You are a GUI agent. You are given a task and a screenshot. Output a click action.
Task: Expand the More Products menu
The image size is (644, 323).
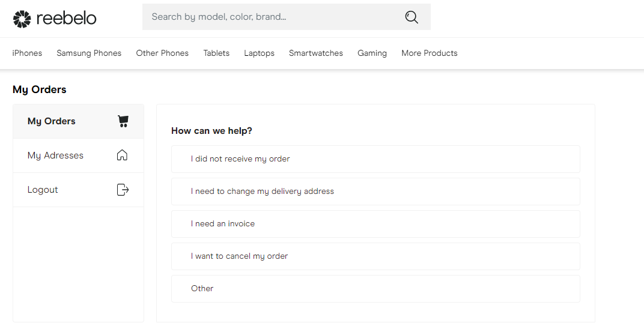[x=430, y=53]
